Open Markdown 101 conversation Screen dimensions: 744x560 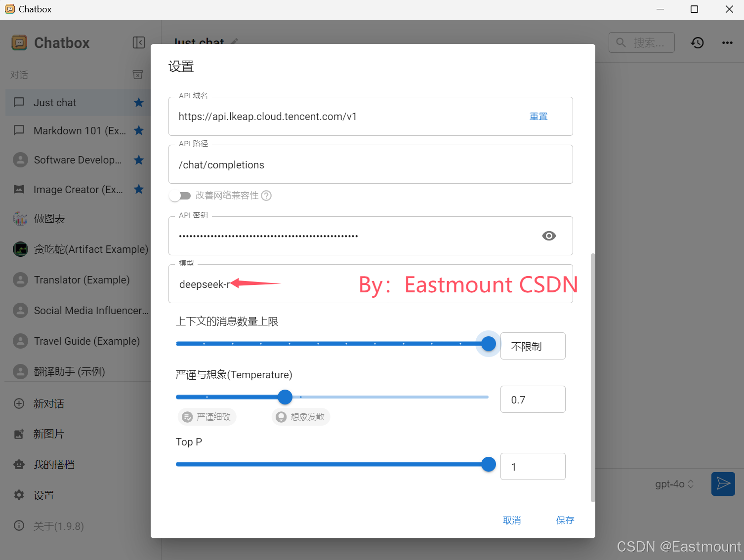coord(78,130)
